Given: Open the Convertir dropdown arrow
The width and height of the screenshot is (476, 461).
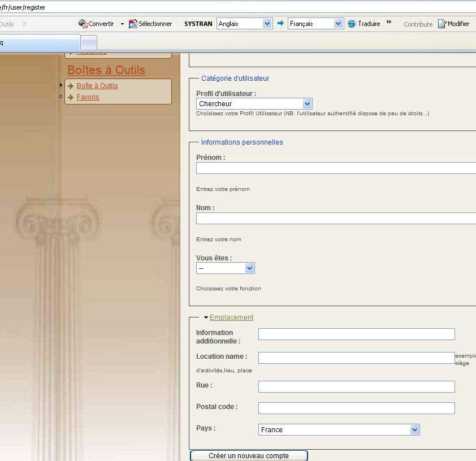Looking at the screenshot, I should tap(122, 24).
